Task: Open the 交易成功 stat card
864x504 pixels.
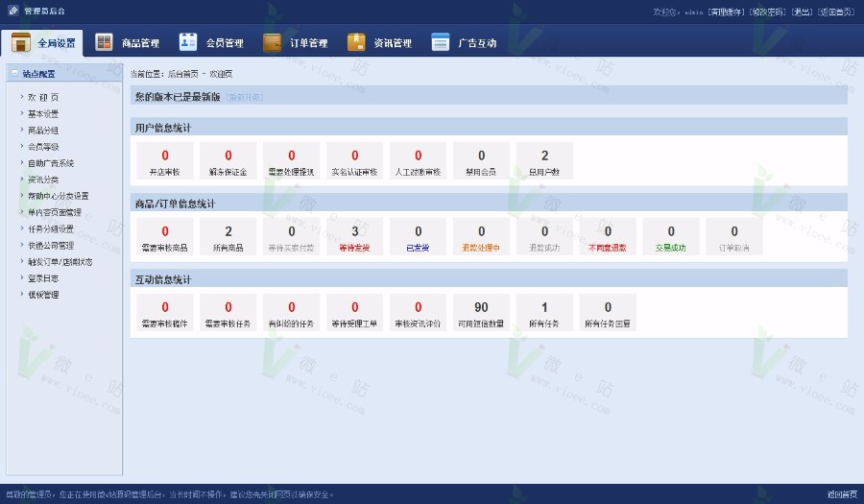Action: click(671, 237)
